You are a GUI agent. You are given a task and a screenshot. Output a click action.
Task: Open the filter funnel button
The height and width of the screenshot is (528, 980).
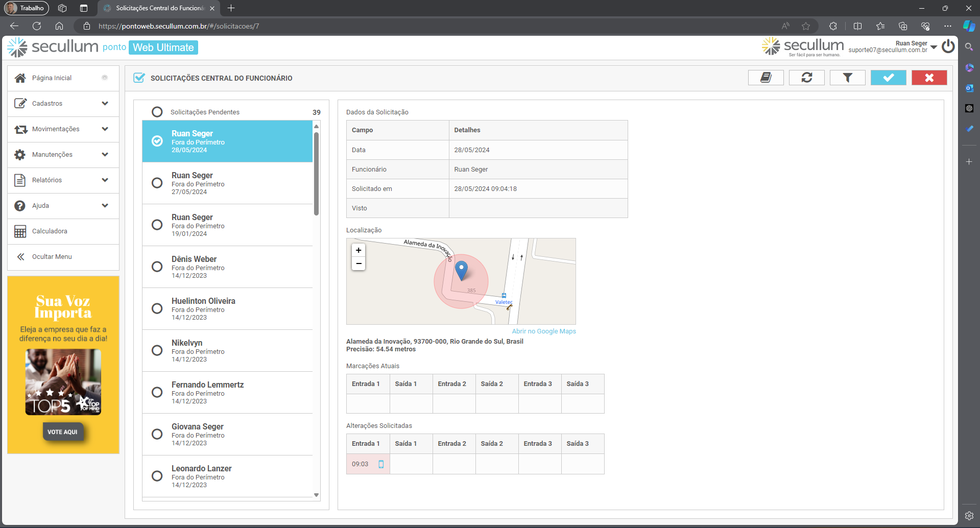[847, 78]
